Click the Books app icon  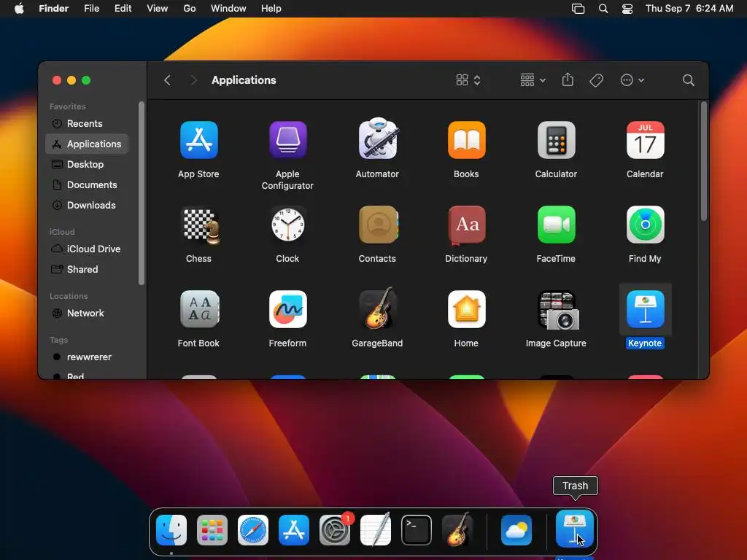coord(466,140)
